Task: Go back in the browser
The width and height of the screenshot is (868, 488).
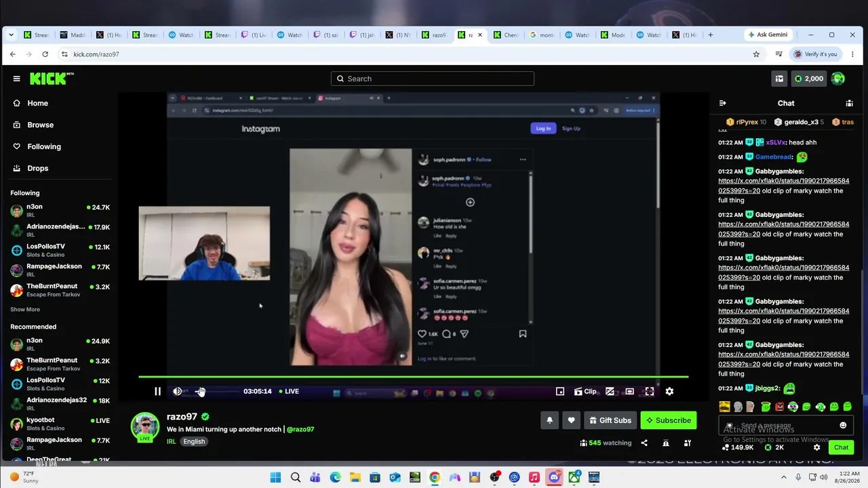Action: [x=12, y=54]
